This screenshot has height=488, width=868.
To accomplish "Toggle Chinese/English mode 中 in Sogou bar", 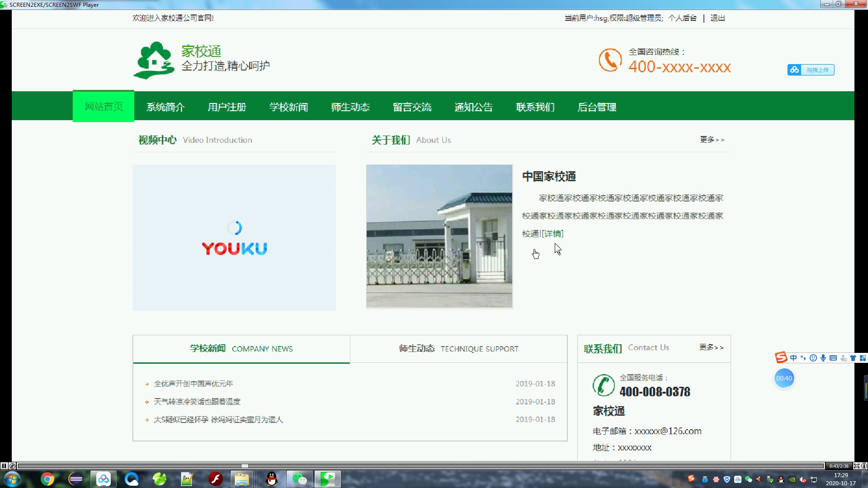I will 793,358.
